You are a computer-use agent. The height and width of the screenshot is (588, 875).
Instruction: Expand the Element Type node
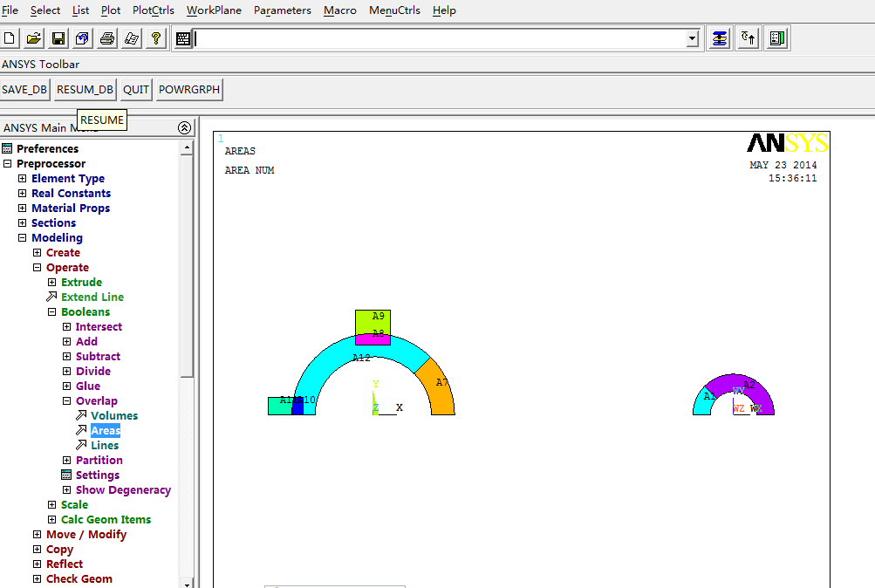(x=23, y=179)
